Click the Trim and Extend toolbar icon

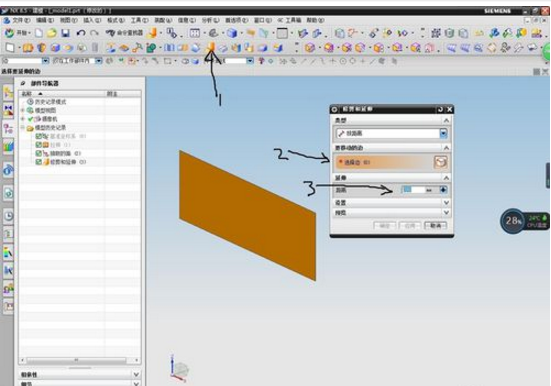[211, 47]
